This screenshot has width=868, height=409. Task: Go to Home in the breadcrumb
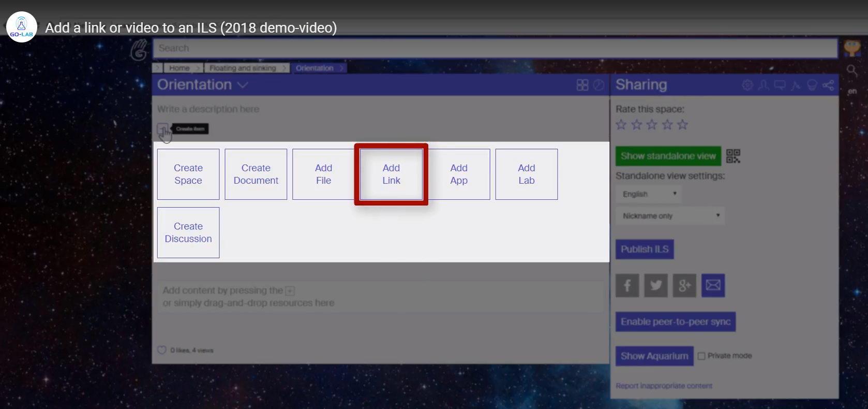[179, 68]
